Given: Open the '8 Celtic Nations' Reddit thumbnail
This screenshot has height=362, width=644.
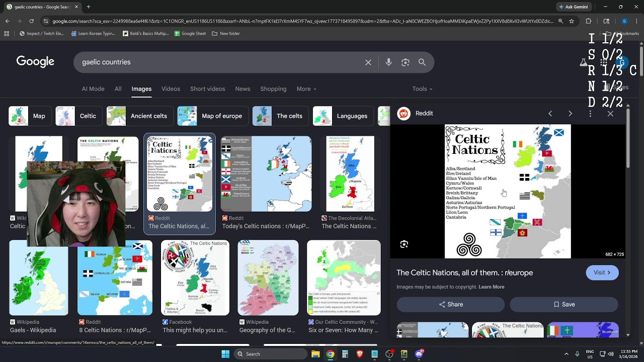Looking at the screenshot, I should [115, 278].
